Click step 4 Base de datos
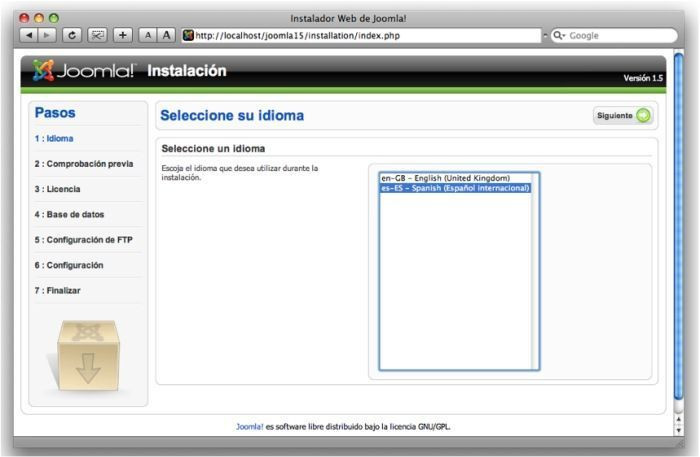The image size is (700, 457). coord(69,214)
